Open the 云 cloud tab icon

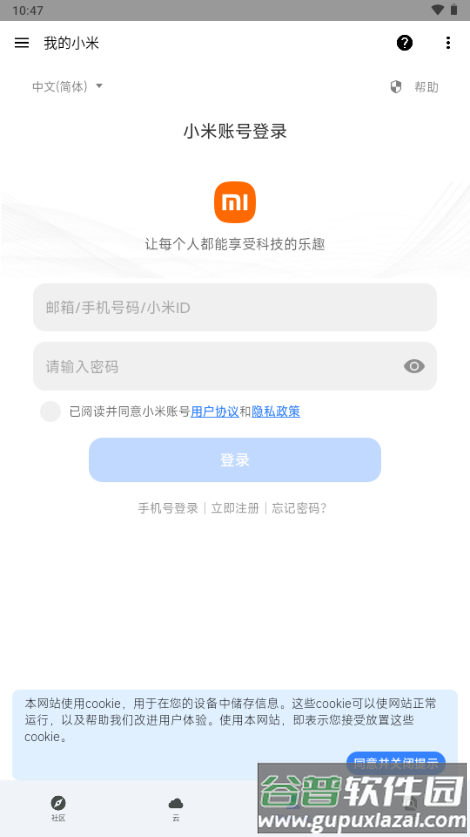[x=176, y=803]
